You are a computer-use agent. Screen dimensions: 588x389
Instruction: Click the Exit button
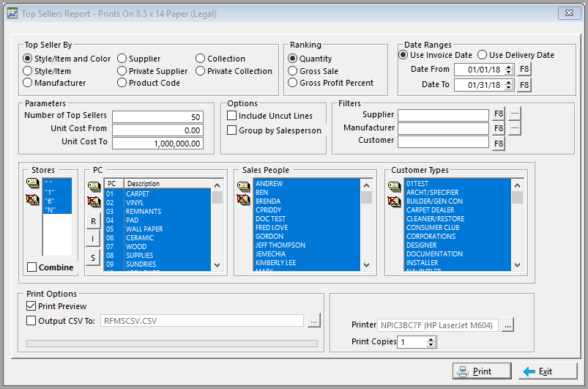[548, 371]
